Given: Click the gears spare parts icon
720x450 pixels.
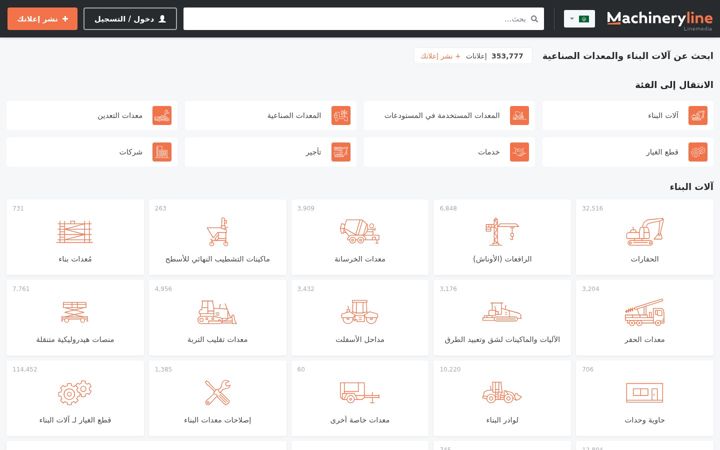Looking at the screenshot, I should (75, 393).
